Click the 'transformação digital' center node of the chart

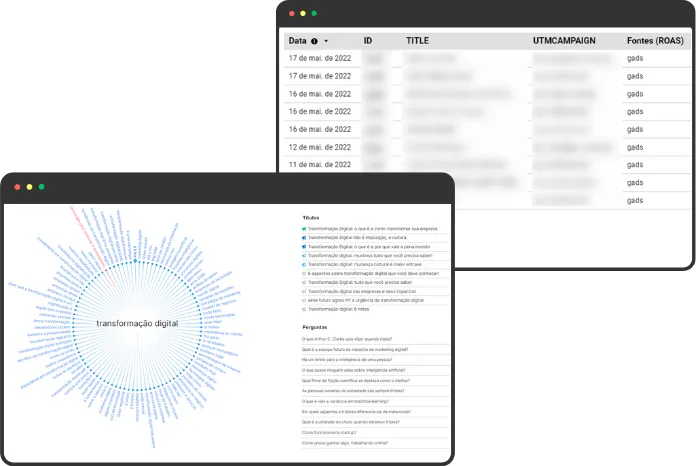click(138, 323)
